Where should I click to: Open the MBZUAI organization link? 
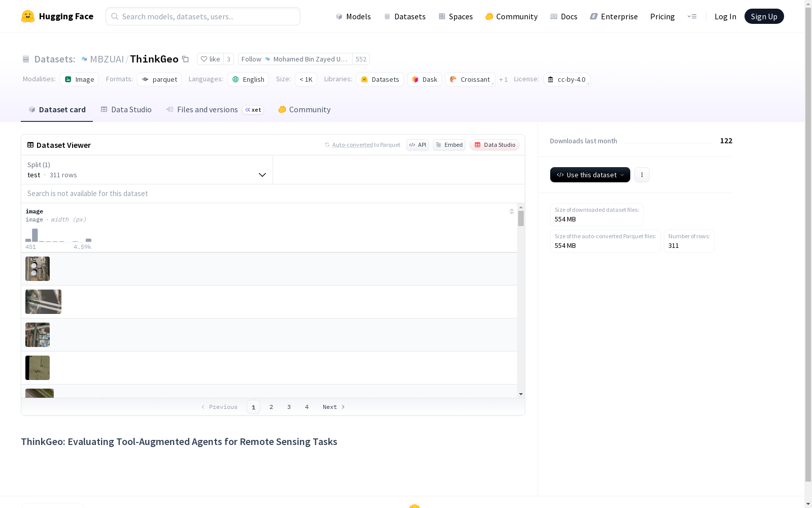107,59
